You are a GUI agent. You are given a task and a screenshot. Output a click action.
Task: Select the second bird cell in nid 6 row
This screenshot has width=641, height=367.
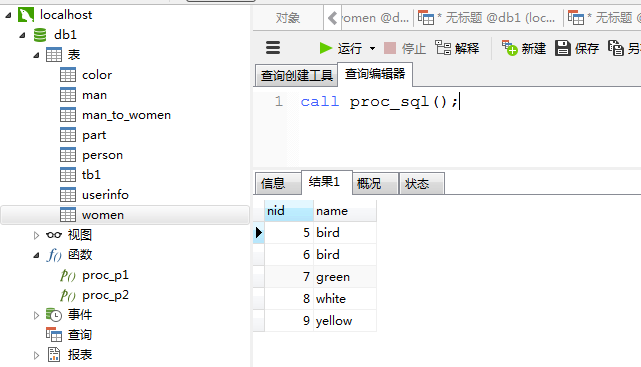coord(345,255)
